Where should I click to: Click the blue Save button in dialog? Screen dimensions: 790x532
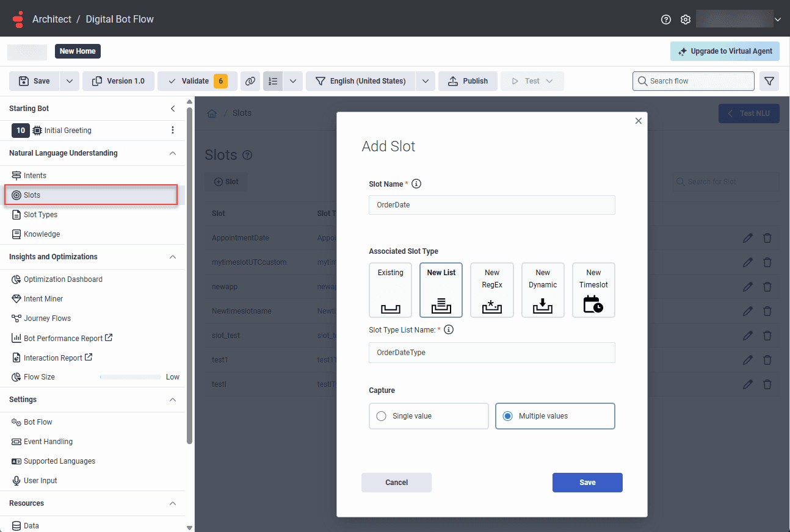[x=587, y=482]
